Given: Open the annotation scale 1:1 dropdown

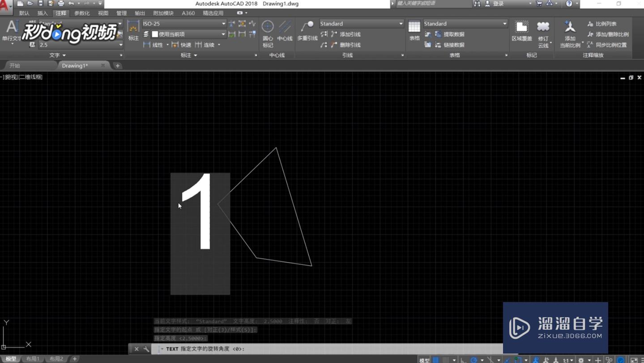Looking at the screenshot, I should [568, 360].
